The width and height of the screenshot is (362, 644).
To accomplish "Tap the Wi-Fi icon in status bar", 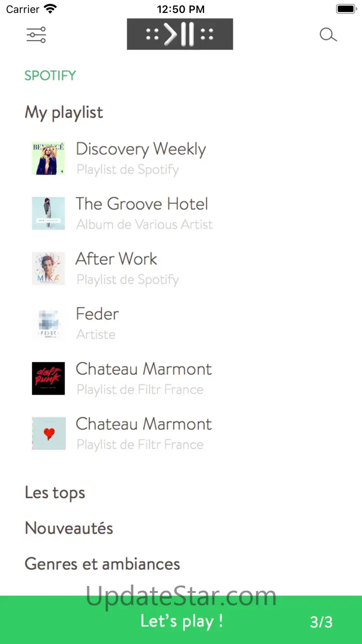I will pos(50,9).
